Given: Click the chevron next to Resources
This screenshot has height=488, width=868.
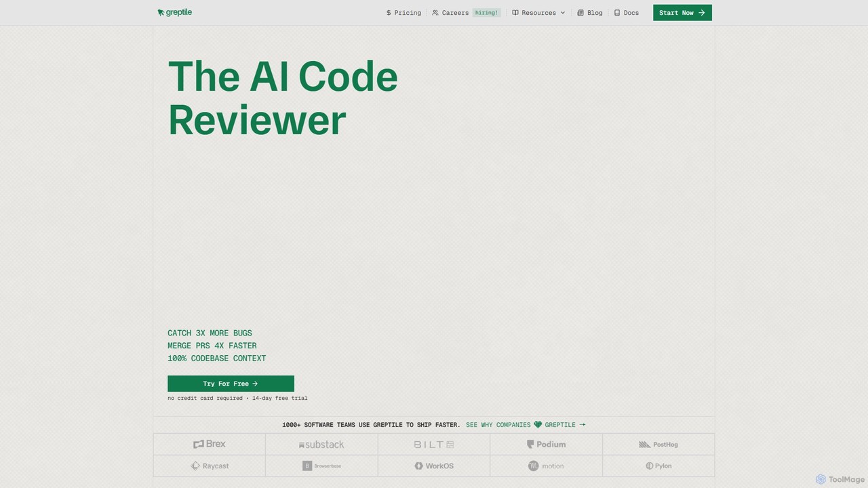Looking at the screenshot, I should click(x=563, y=13).
